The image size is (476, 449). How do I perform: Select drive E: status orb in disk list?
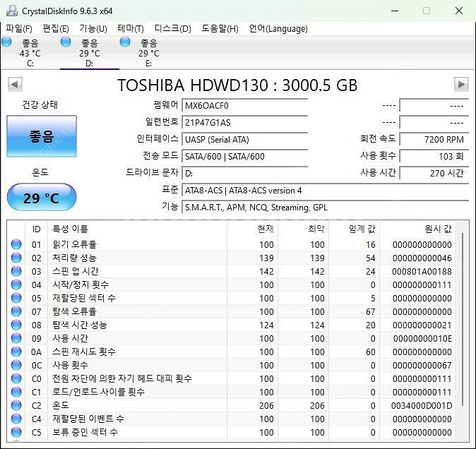pyautogui.click(x=125, y=42)
